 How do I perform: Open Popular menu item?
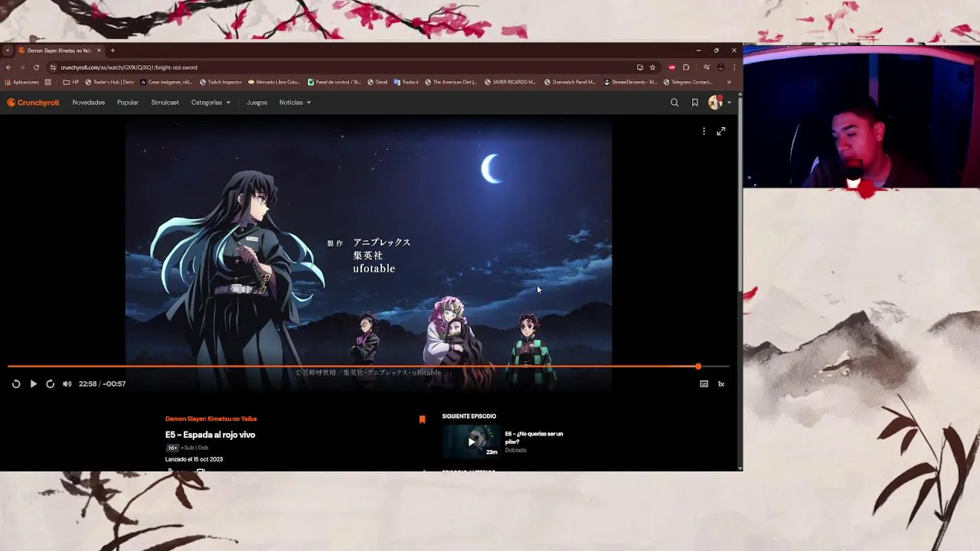(x=128, y=103)
